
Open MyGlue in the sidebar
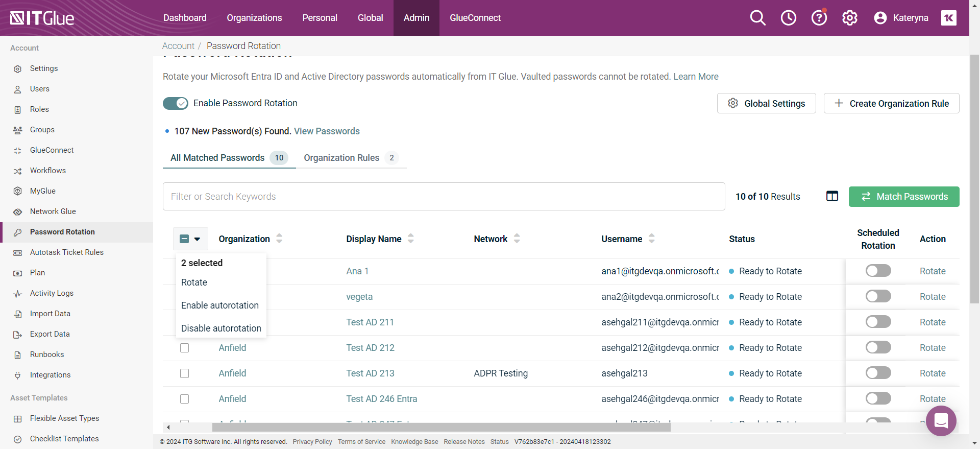point(42,191)
